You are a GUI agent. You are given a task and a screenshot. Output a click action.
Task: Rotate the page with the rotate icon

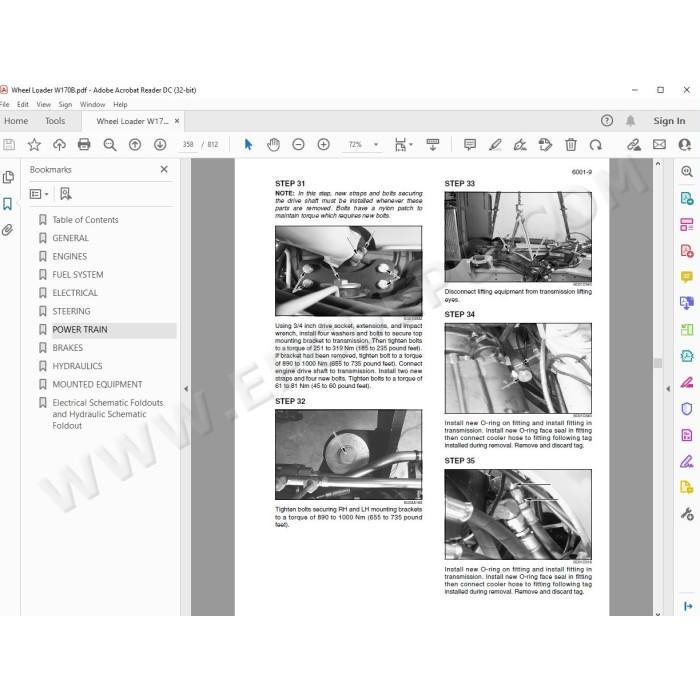[x=596, y=145]
